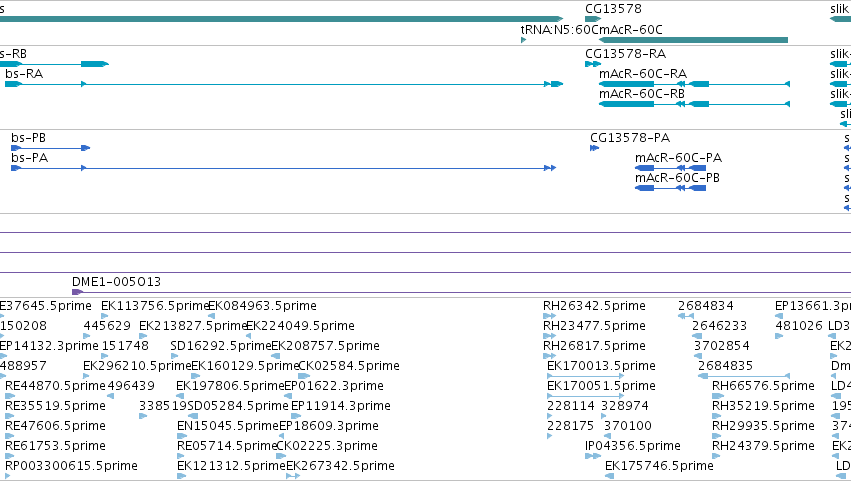Image resolution: width=851 pixels, height=481 pixels.
Task: Open the CG13578-PA protein label
Action: coord(630,137)
